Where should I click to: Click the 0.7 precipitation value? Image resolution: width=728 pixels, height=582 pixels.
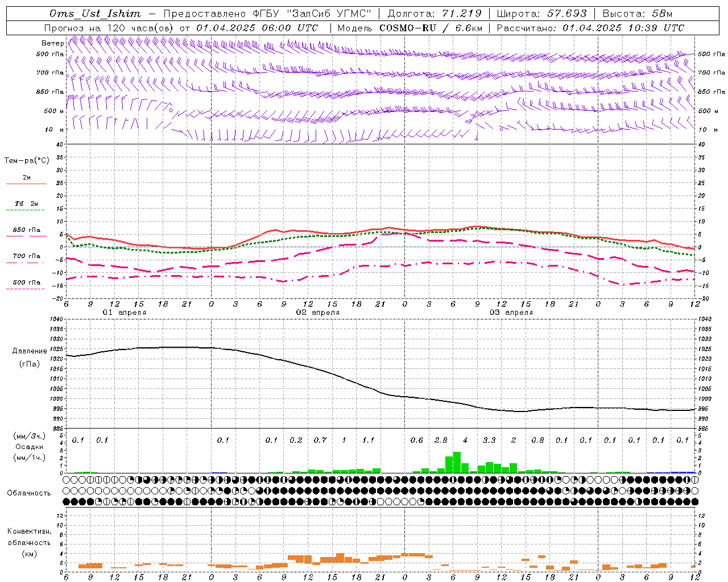320,440
